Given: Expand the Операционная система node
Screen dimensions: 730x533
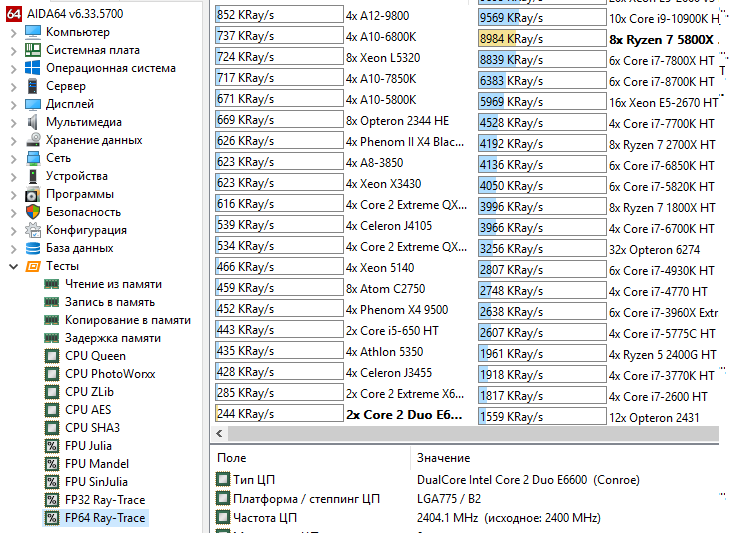Looking at the screenshot, I should [14, 68].
